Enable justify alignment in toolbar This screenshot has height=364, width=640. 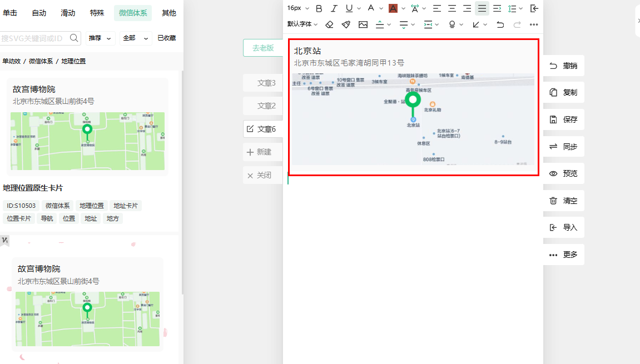[x=482, y=8]
